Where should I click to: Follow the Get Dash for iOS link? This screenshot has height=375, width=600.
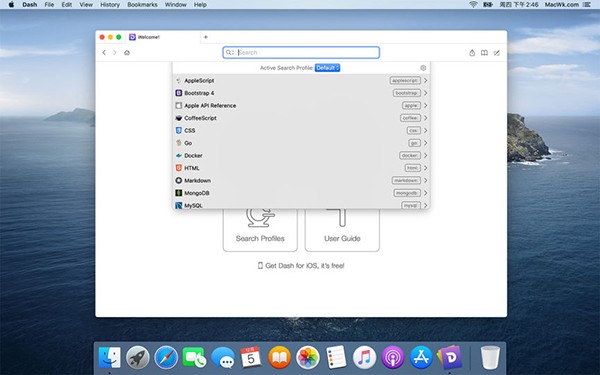coord(301,266)
